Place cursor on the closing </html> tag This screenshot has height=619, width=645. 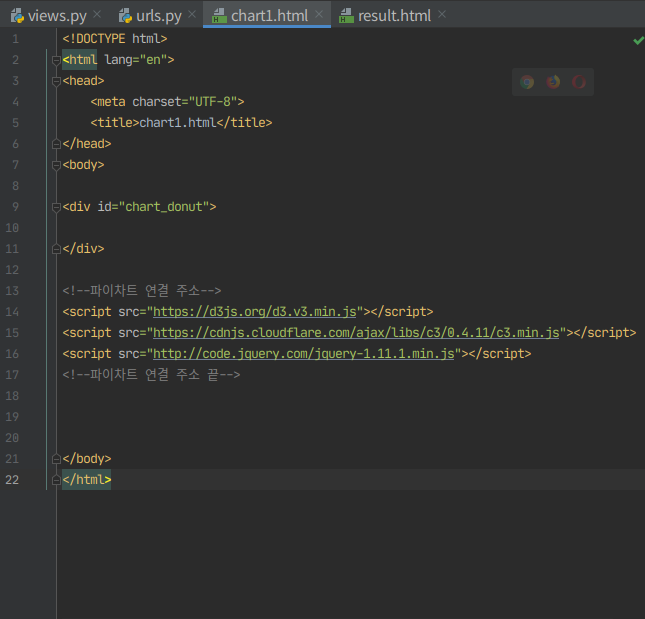pos(87,480)
